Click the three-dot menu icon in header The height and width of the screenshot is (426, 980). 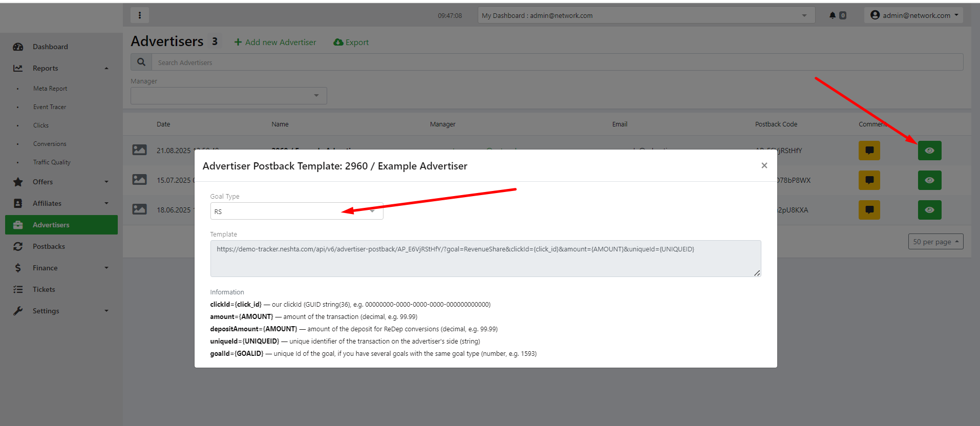(x=140, y=15)
